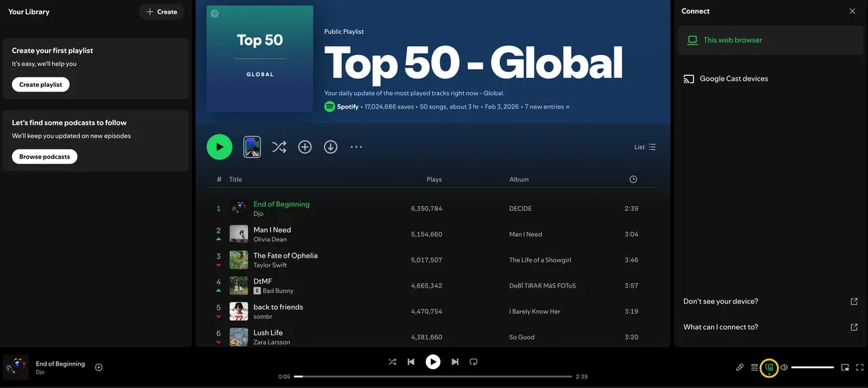Screen dimensions: 868x388
Task: Sort tracks by the Plays column header
Action: tap(434, 180)
